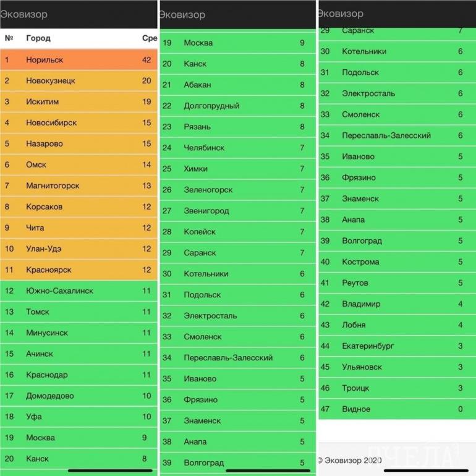Sort by the № column header
Image resolution: width=476 pixels, height=476 pixels.
[9, 38]
